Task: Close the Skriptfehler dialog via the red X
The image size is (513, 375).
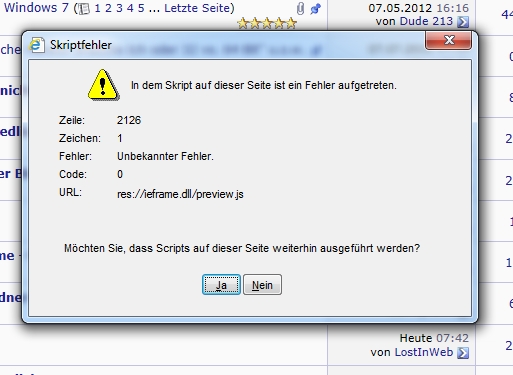Action: tap(448, 40)
